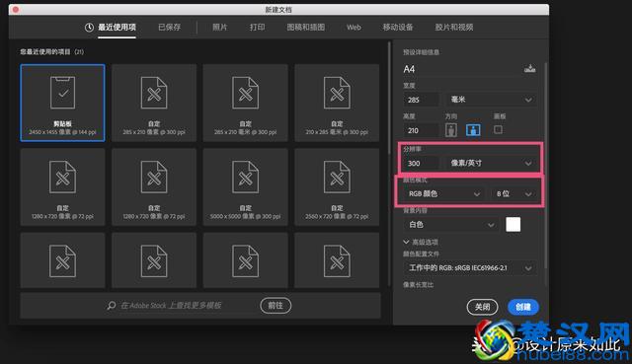Choose the 自定 285 x 210 毫米 preset
This screenshot has height=364, width=632.
click(x=246, y=103)
